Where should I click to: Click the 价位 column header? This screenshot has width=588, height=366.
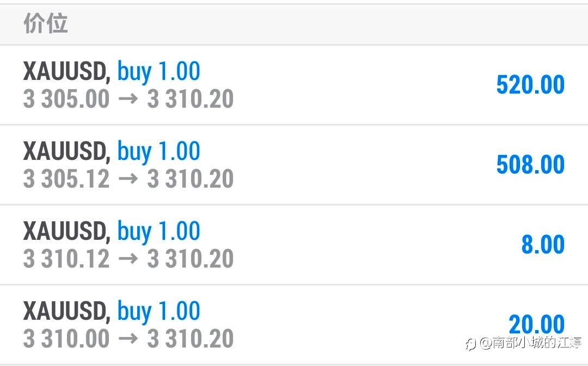click(46, 24)
